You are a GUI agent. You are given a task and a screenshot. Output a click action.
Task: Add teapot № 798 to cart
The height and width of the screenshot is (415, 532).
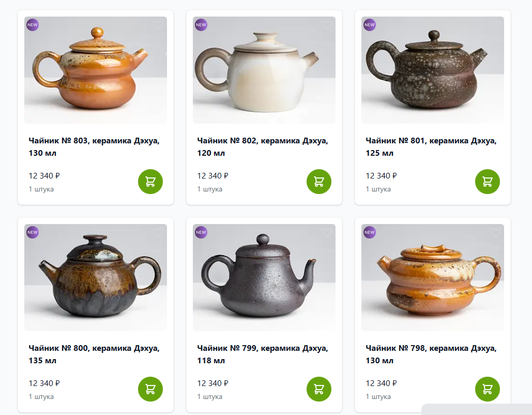pos(488,389)
